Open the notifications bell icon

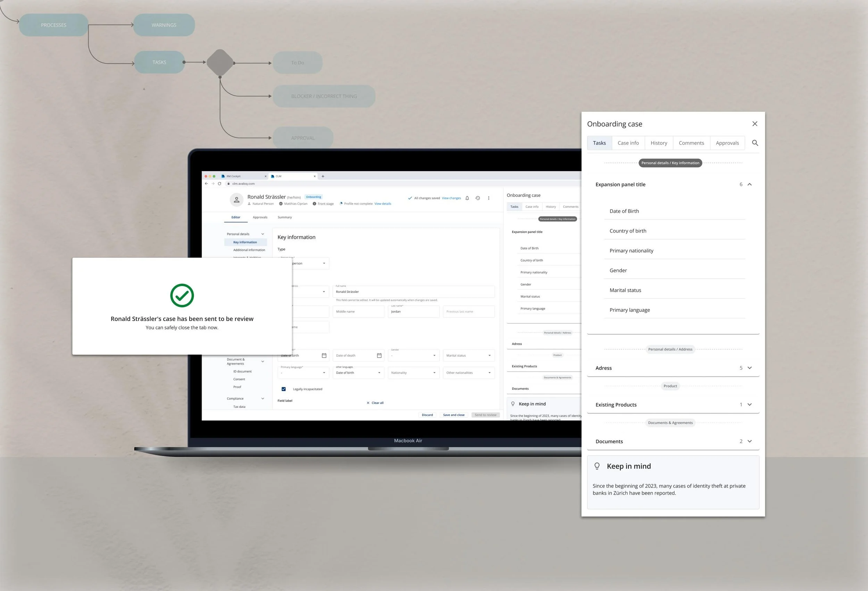click(467, 198)
